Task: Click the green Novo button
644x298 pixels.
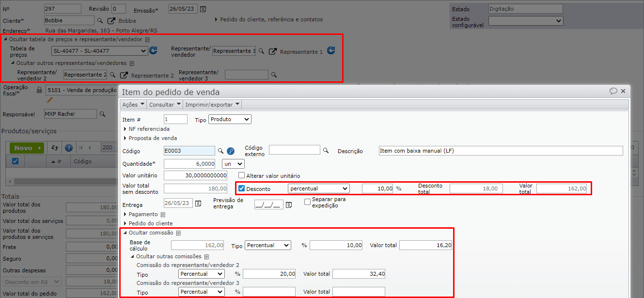Action: click(27, 148)
